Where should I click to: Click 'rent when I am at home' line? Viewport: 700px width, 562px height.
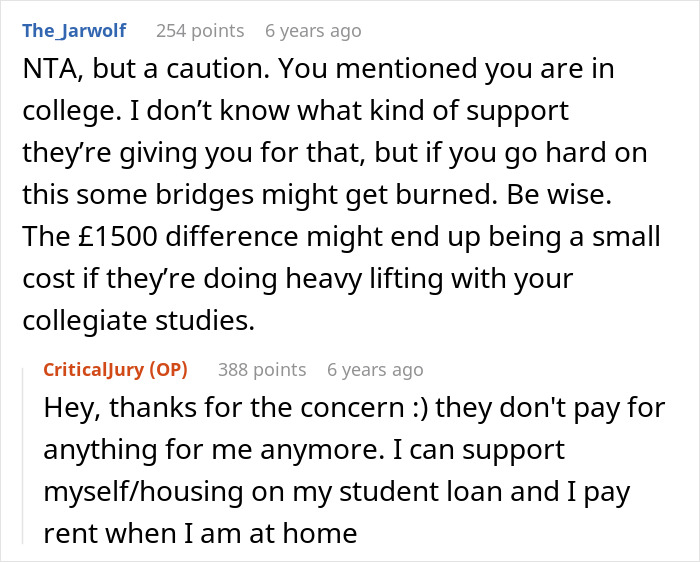tap(200, 532)
